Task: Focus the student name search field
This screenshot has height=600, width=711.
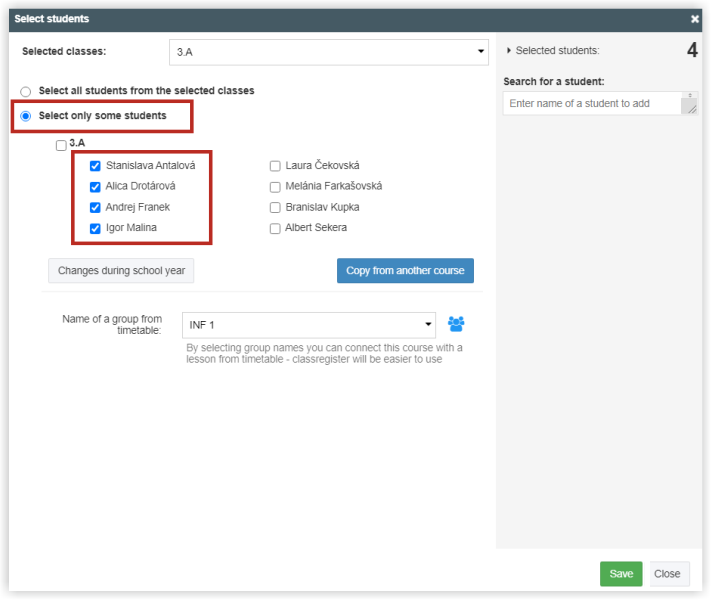Action: point(592,103)
